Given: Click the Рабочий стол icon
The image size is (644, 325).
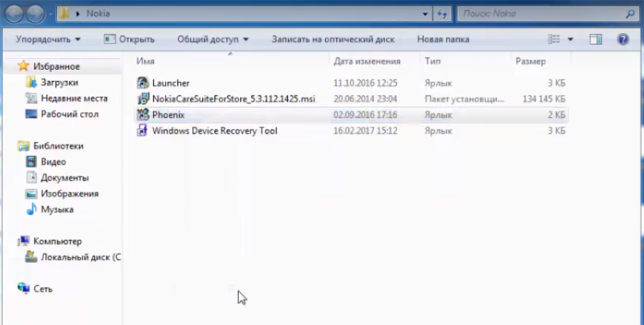Looking at the screenshot, I should tap(31, 114).
